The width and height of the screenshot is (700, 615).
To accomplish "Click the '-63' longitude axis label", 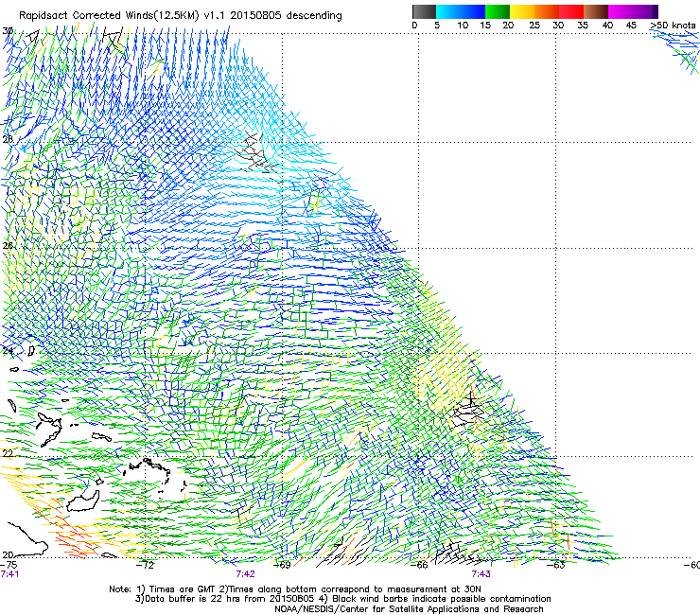I will 556,565.
